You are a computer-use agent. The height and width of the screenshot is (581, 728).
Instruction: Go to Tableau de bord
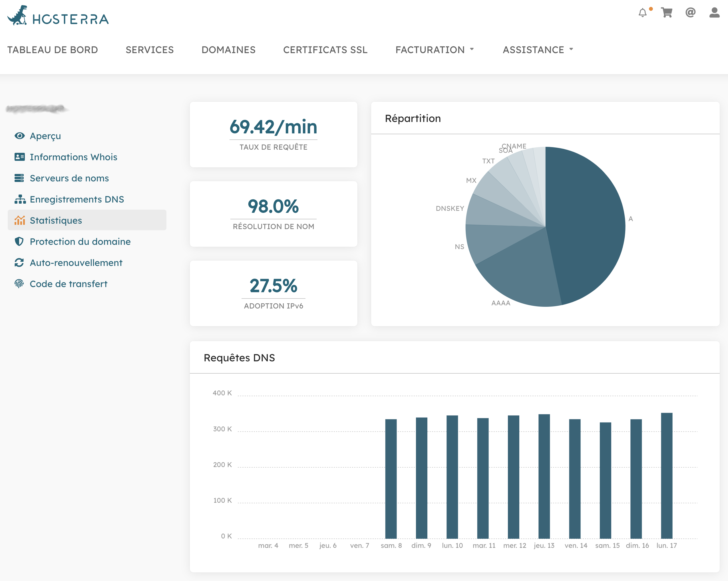click(x=53, y=50)
